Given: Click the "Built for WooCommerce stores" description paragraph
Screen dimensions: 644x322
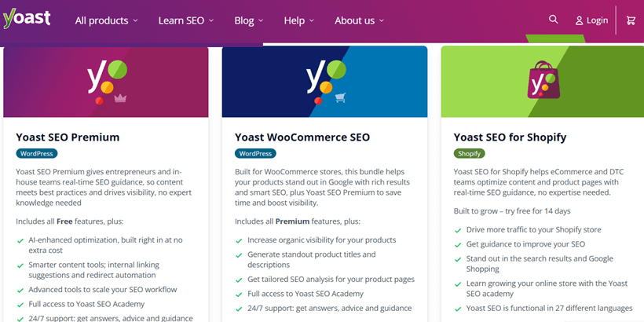Looking at the screenshot, I should [x=323, y=187].
